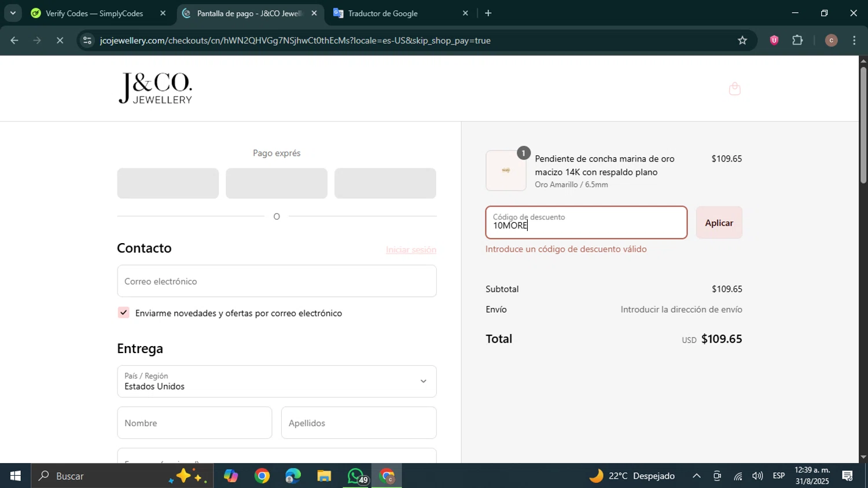Open Google Chrome from taskbar
868x488 pixels.
(x=262, y=476)
